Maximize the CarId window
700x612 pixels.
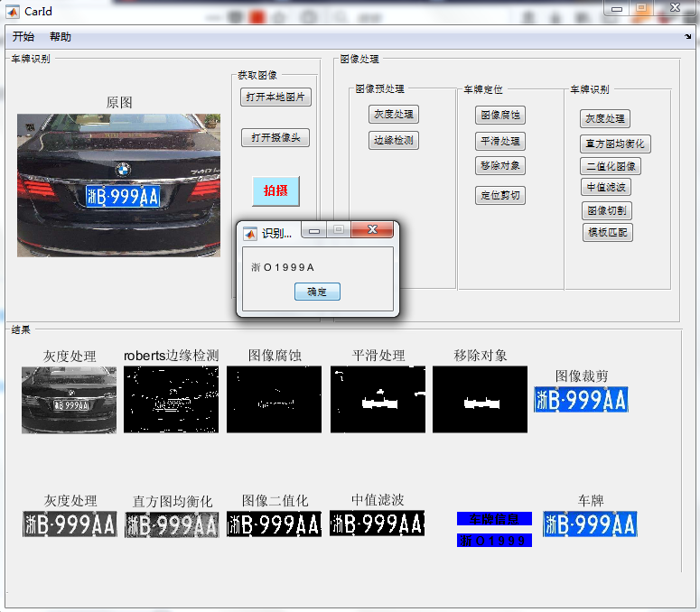641,8
